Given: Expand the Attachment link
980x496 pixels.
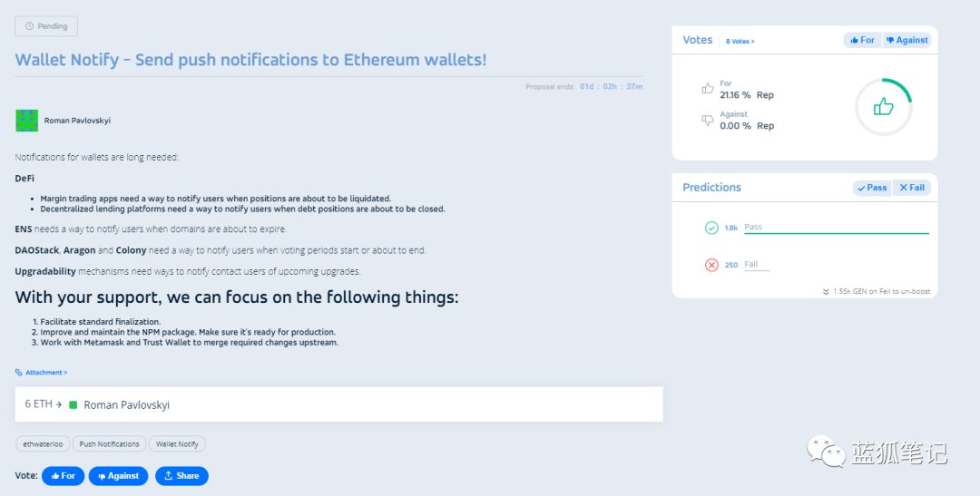Looking at the screenshot, I should tap(45, 373).
